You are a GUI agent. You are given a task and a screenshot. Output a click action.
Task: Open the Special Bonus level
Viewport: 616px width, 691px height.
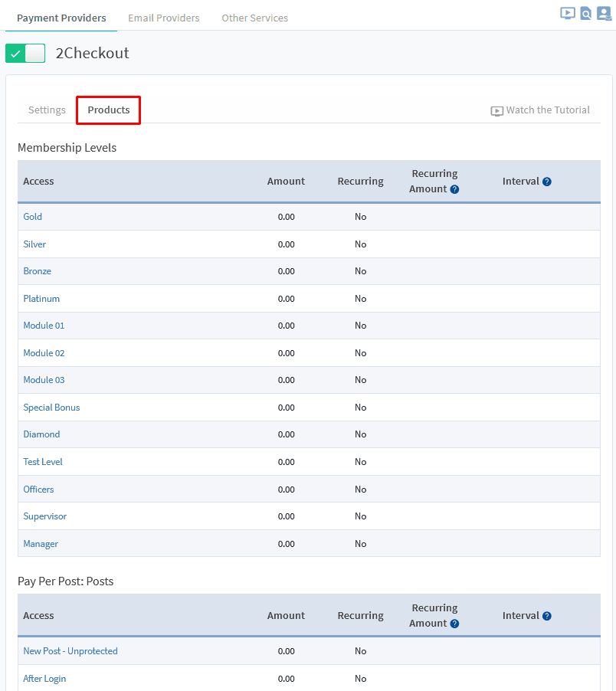pos(51,408)
